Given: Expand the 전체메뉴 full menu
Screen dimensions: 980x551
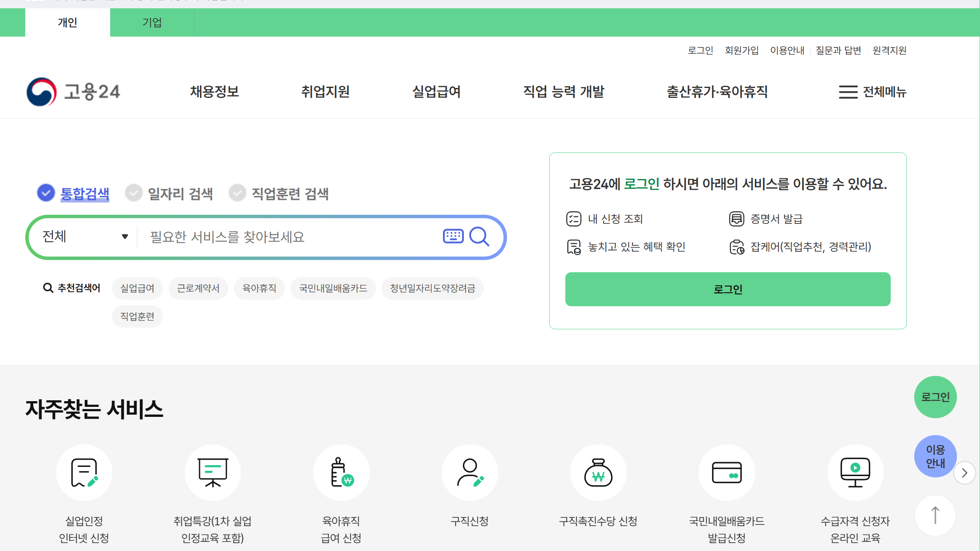Looking at the screenshot, I should coord(872,92).
